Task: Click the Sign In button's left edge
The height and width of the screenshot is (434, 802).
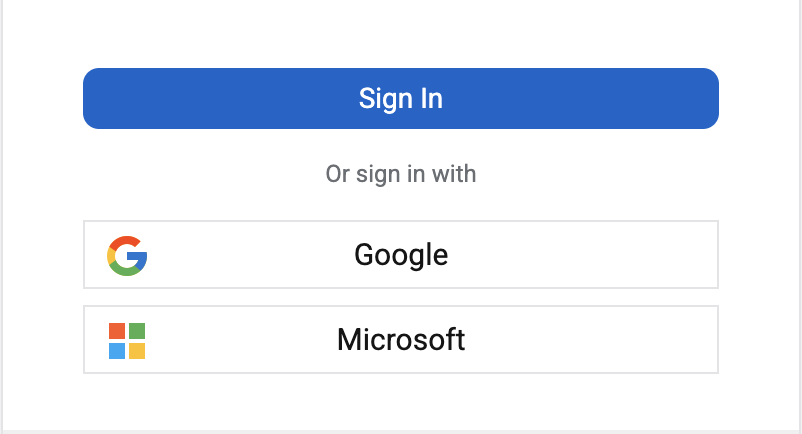Action: [86, 98]
